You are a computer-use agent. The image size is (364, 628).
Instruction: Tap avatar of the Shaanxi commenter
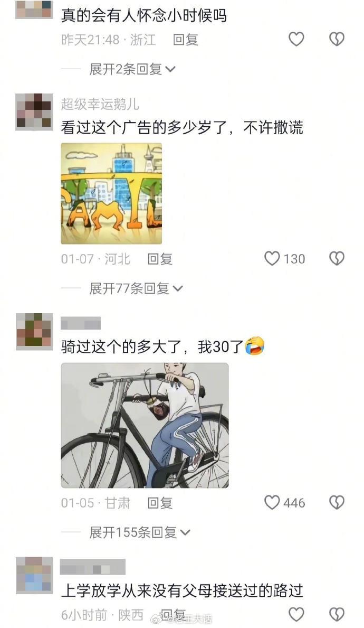34,575
